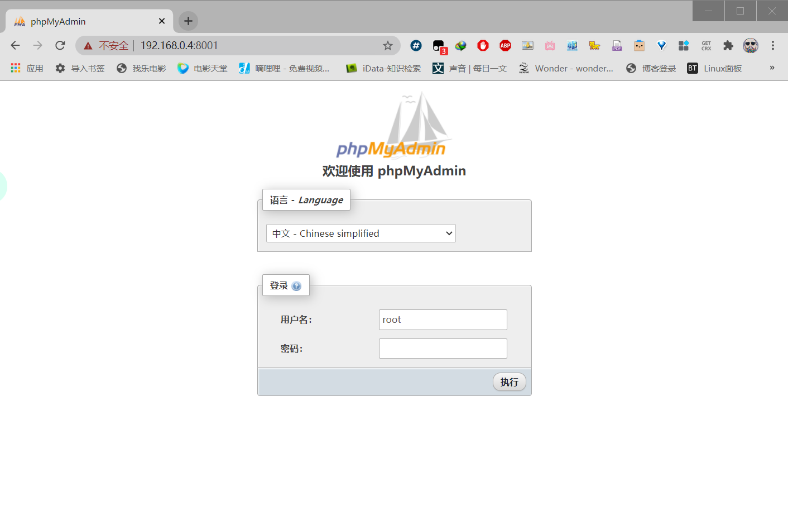Open the 博客登录 bookmark

coord(651,68)
